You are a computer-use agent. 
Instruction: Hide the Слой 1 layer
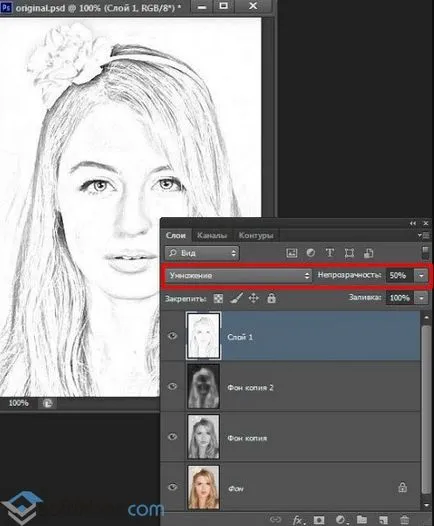click(172, 336)
